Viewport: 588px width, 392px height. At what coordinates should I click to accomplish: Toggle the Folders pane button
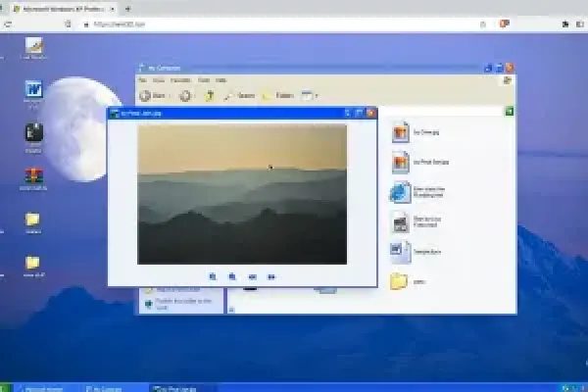pos(278,96)
